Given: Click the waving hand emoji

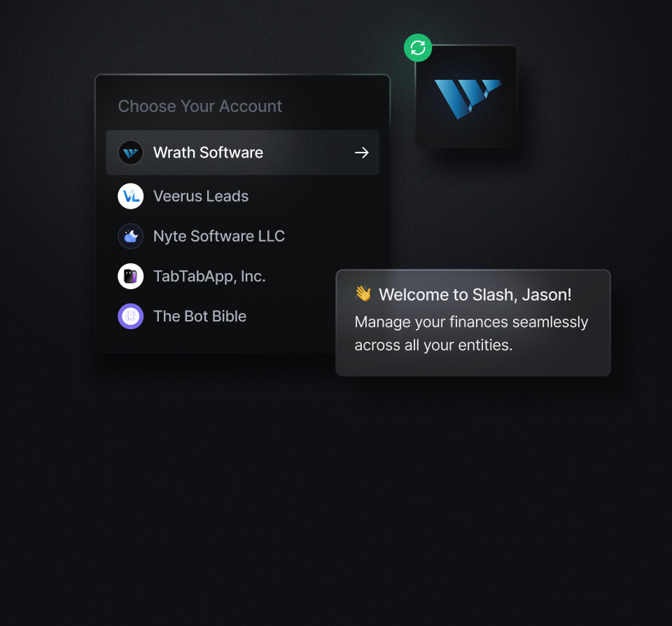Looking at the screenshot, I should point(363,294).
